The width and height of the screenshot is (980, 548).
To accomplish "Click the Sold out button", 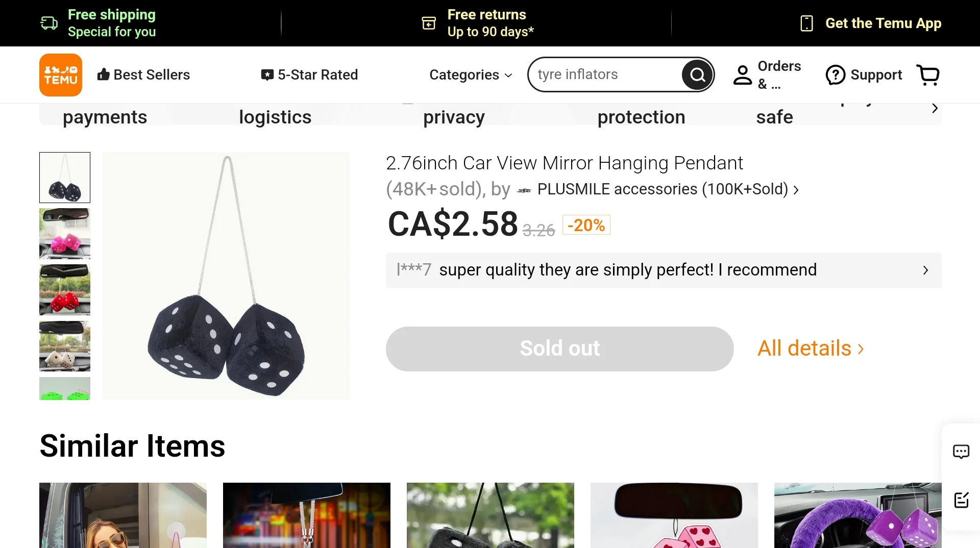I will [559, 348].
